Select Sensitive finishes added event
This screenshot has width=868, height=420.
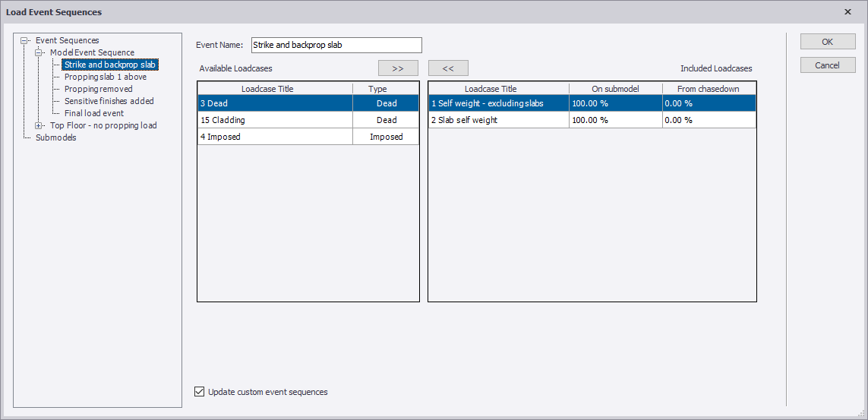[109, 101]
